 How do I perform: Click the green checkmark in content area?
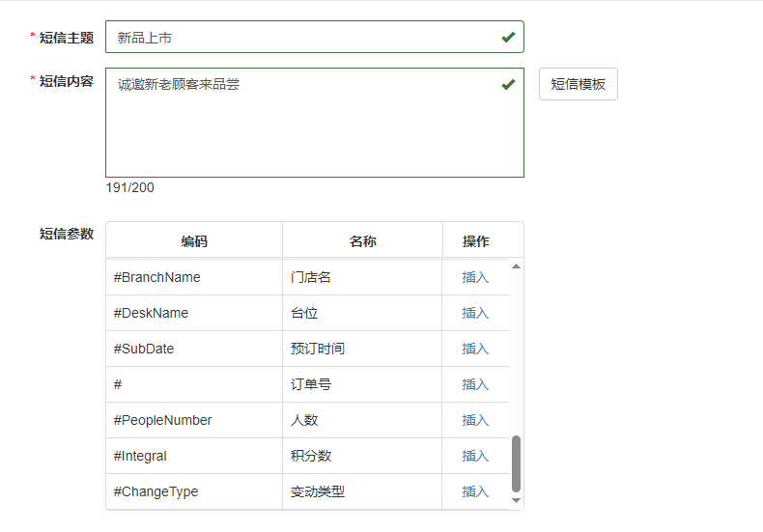(x=508, y=85)
